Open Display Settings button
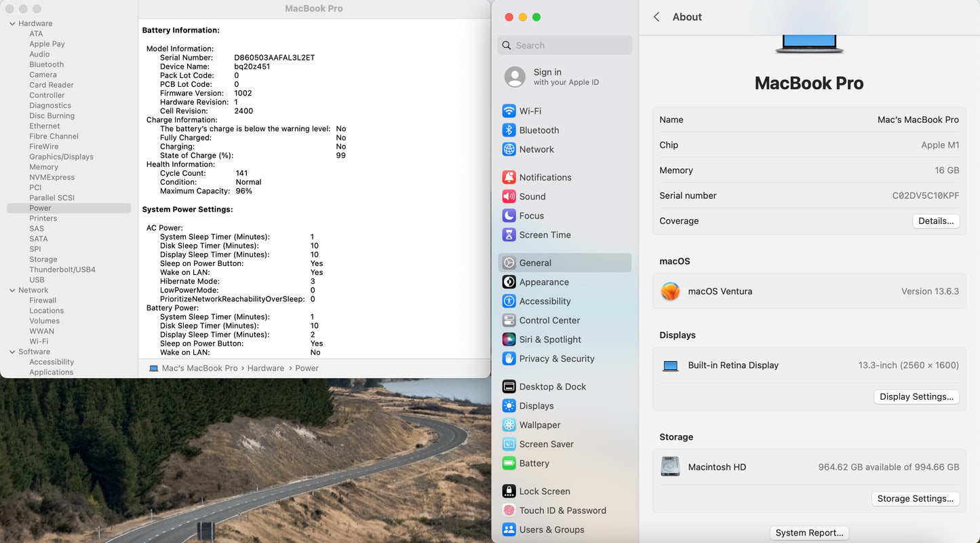The image size is (980, 543). point(916,396)
